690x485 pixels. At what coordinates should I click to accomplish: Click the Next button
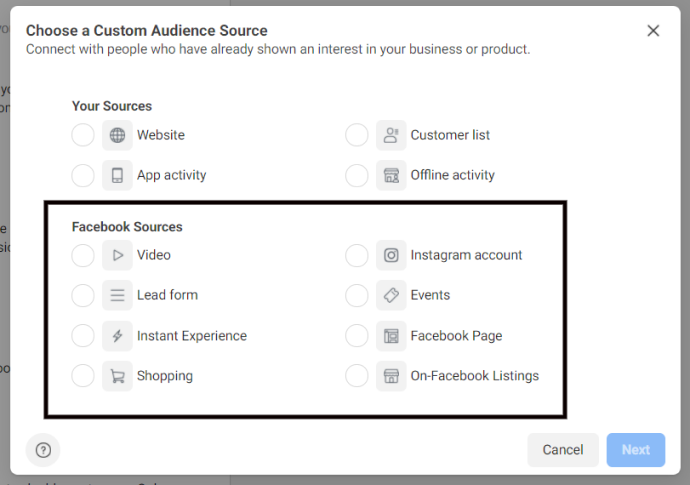pos(636,450)
